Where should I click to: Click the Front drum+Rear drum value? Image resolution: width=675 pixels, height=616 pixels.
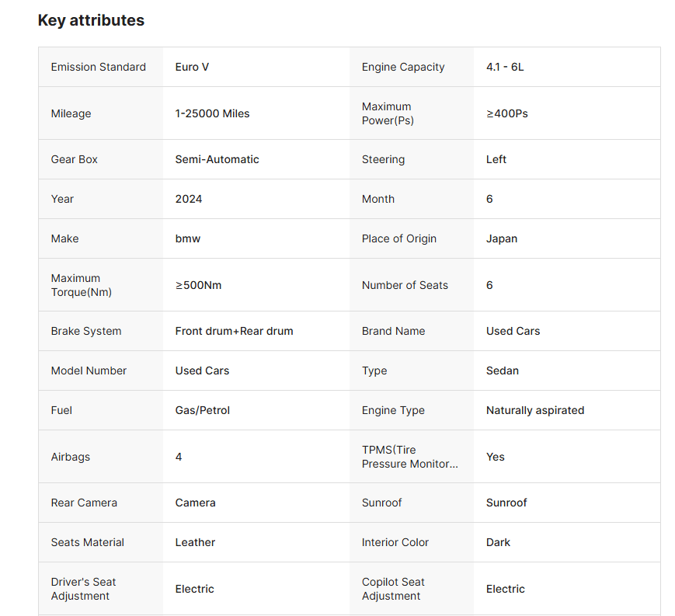click(x=234, y=331)
